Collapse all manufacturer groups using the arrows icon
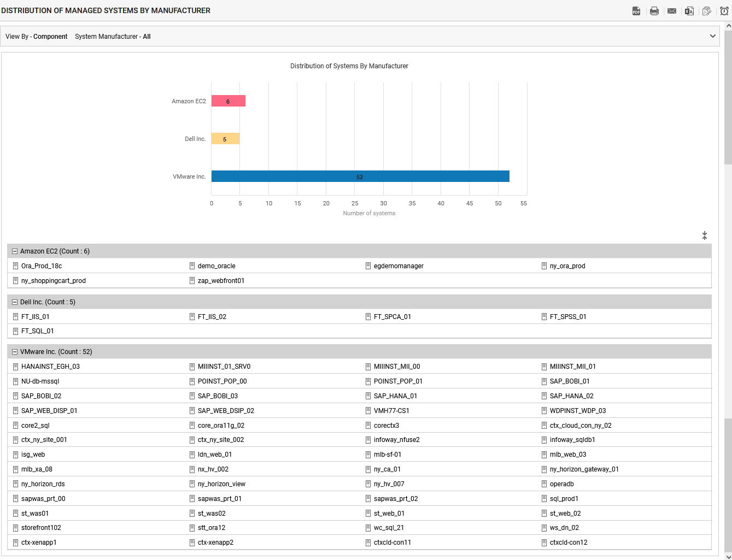Viewport: 732px width, 560px height. [705, 235]
